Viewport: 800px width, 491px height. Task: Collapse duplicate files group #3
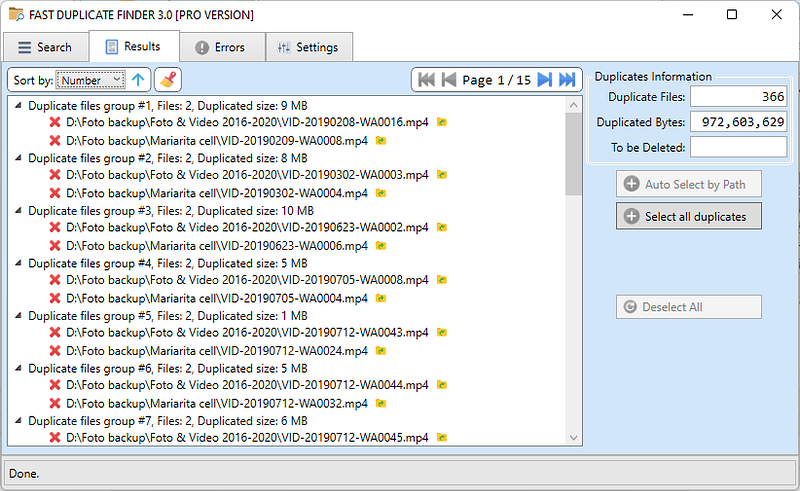[x=18, y=210]
